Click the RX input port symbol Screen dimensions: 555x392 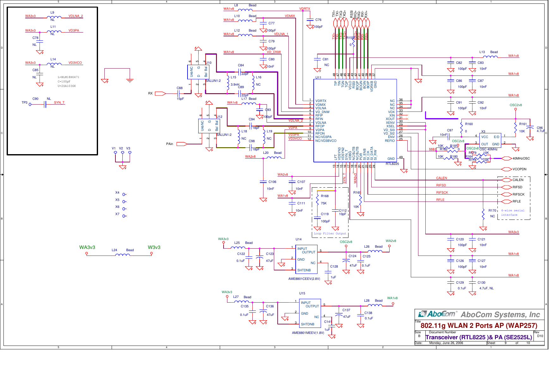click(x=160, y=93)
